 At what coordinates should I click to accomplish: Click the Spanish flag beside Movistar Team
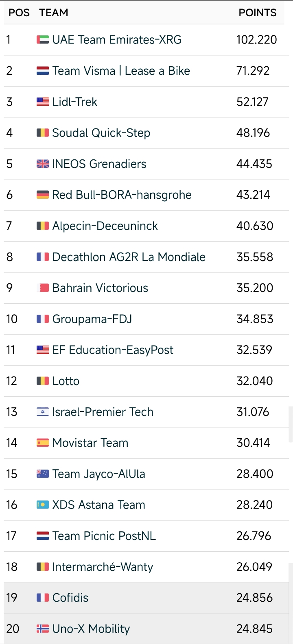[x=43, y=443]
